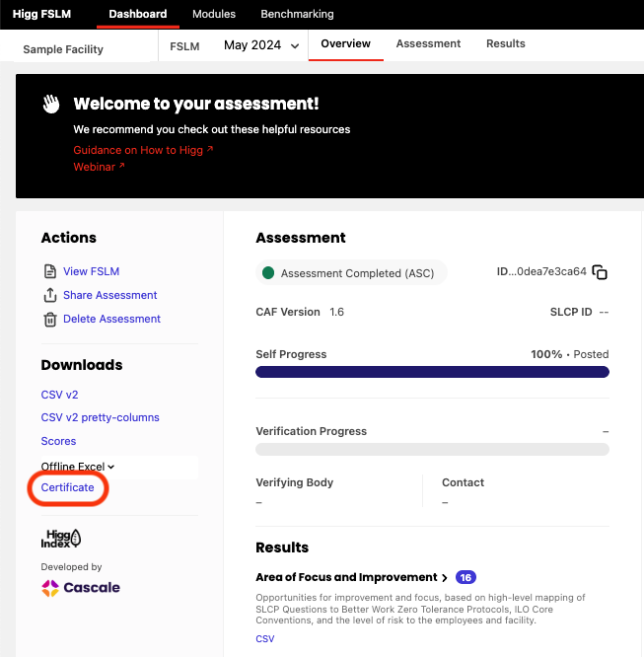Select the Overview tab
The image size is (644, 657).
click(x=346, y=43)
